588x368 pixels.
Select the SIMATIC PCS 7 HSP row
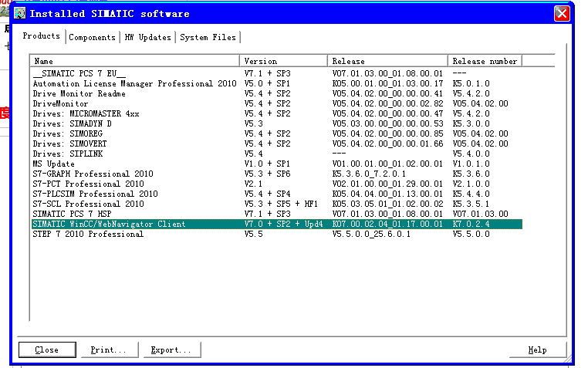pyautogui.click(x=277, y=214)
